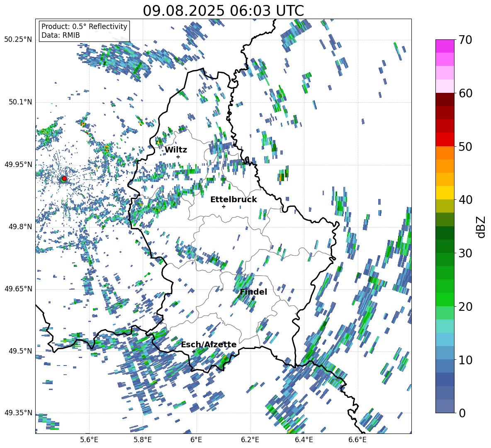The image size is (491, 448).
Task: Click the Esch/Alzette station cross marker
Action: (x=194, y=351)
